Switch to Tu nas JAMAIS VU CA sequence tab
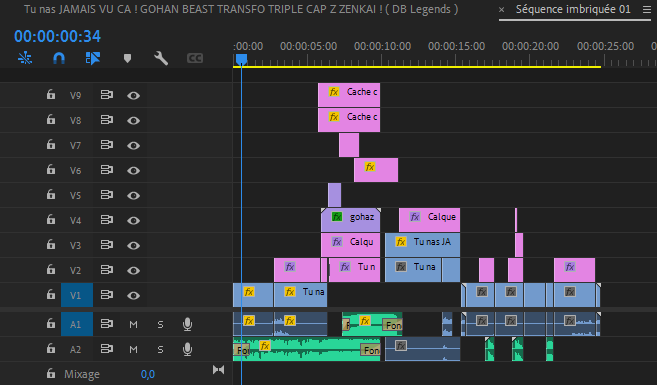The width and height of the screenshot is (657, 385). 241,9
